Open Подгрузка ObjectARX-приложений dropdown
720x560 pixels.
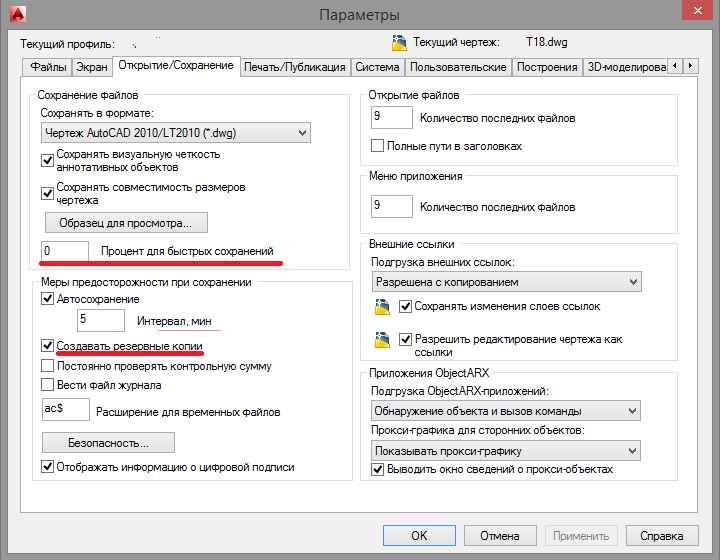[x=506, y=411]
